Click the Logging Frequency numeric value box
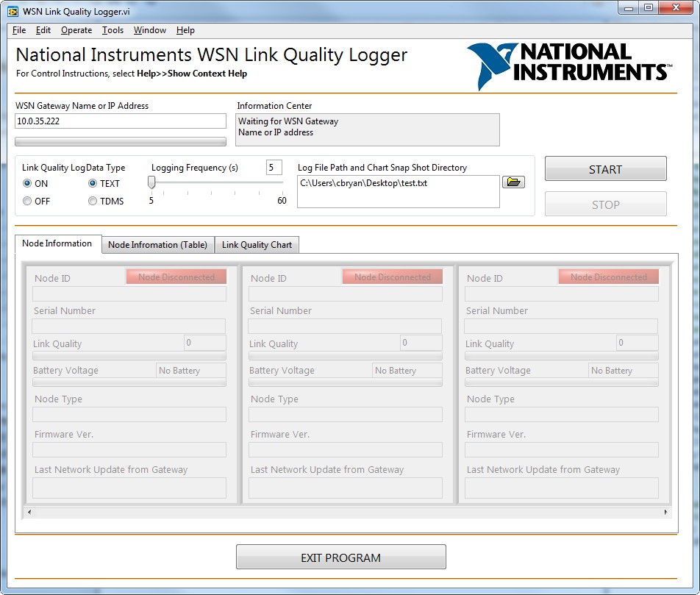700x595 pixels. pyautogui.click(x=274, y=168)
